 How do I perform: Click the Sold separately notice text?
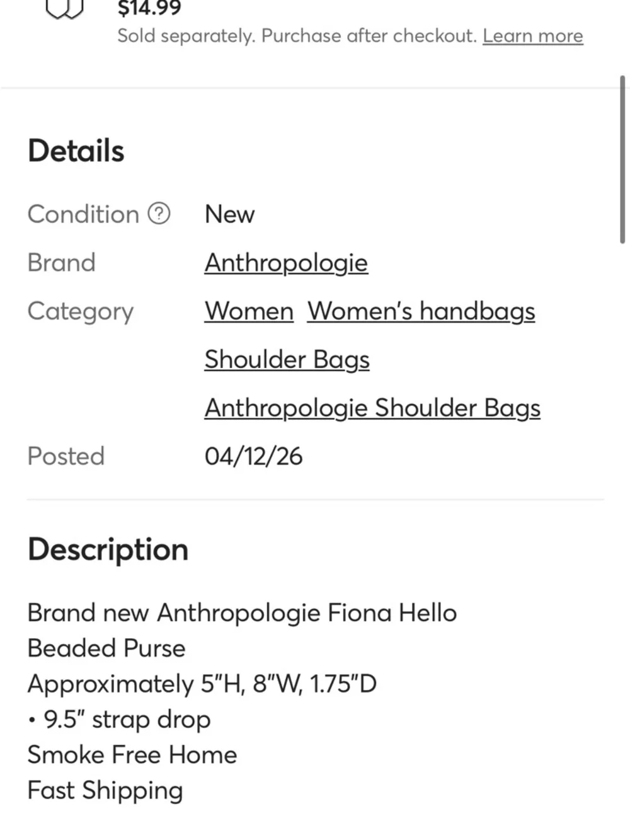(x=296, y=36)
